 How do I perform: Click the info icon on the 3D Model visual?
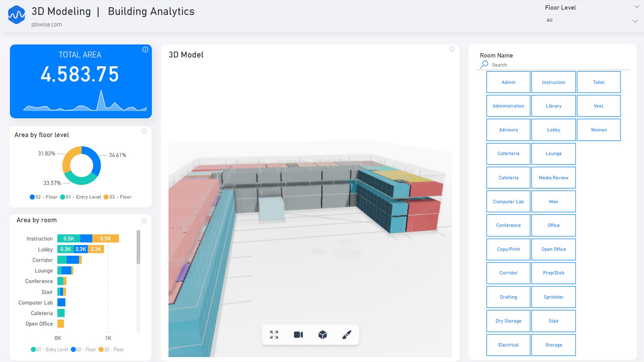pos(452,48)
